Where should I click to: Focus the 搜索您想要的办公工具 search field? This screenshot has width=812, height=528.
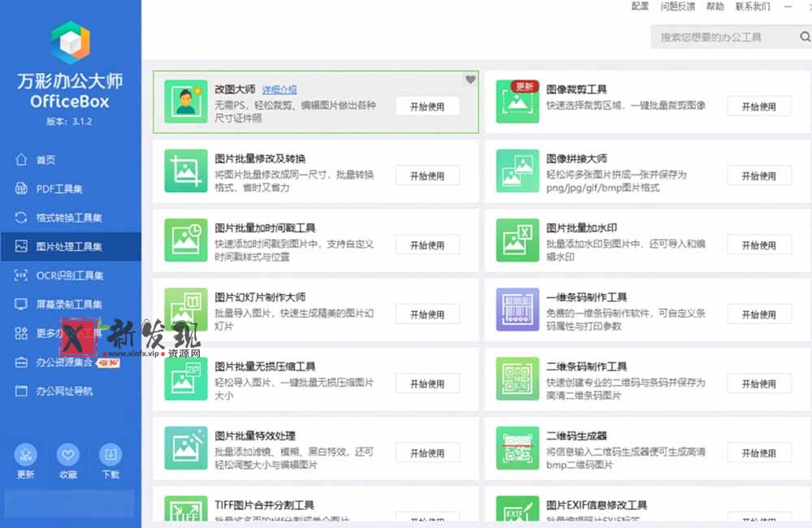[725, 37]
